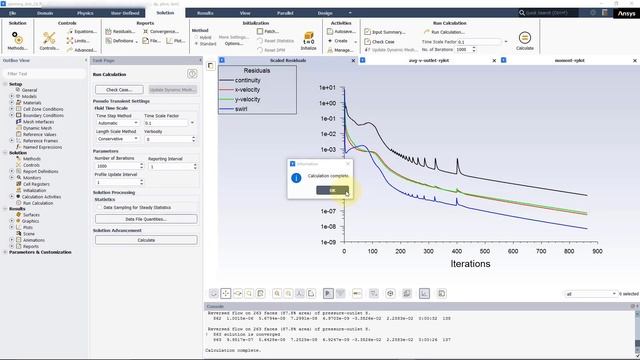This screenshot has height=360, width=640.
Task: Open Residuals report settings
Action: coord(120,31)
